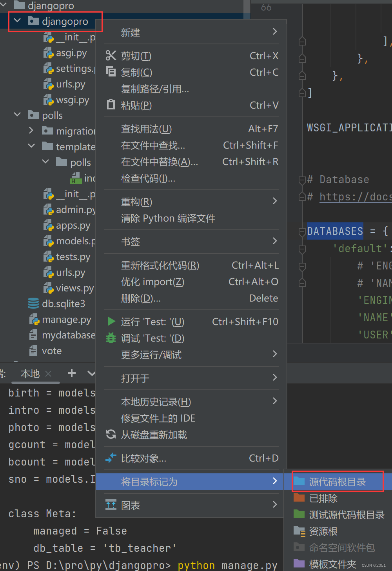Click the bug icon for 调试 'Test'
392x571 pixels.
coord(111,338)
